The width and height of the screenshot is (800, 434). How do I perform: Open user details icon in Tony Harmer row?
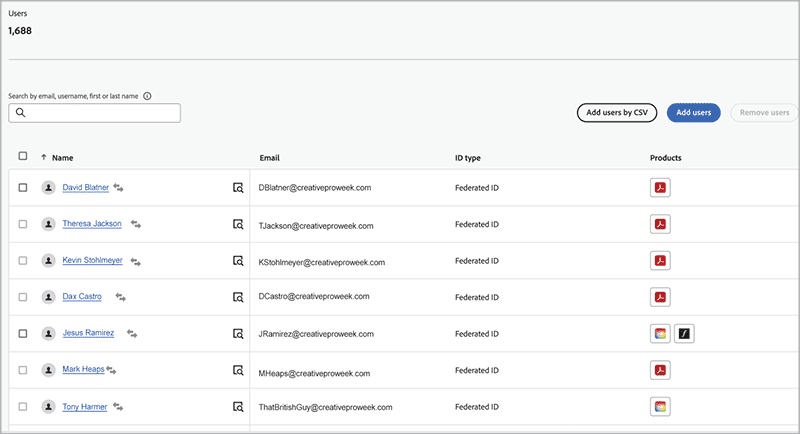(238, 406)
